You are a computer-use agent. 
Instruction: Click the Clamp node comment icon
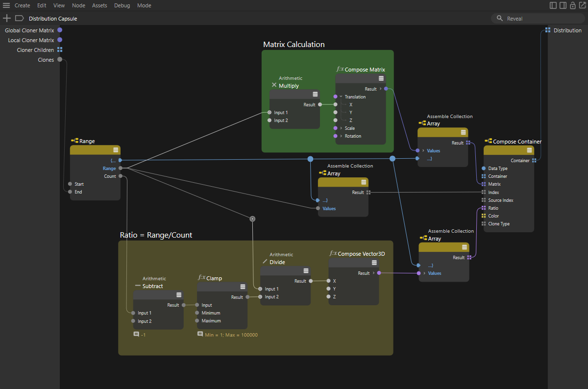coord(200,334)
